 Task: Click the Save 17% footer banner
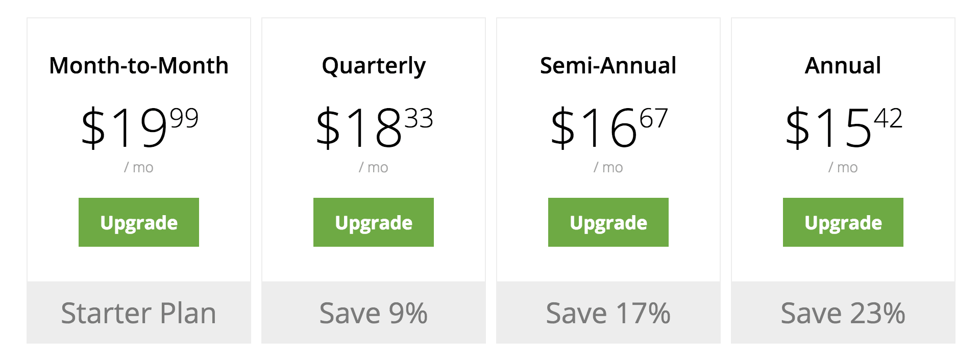(x=608, y=313)
